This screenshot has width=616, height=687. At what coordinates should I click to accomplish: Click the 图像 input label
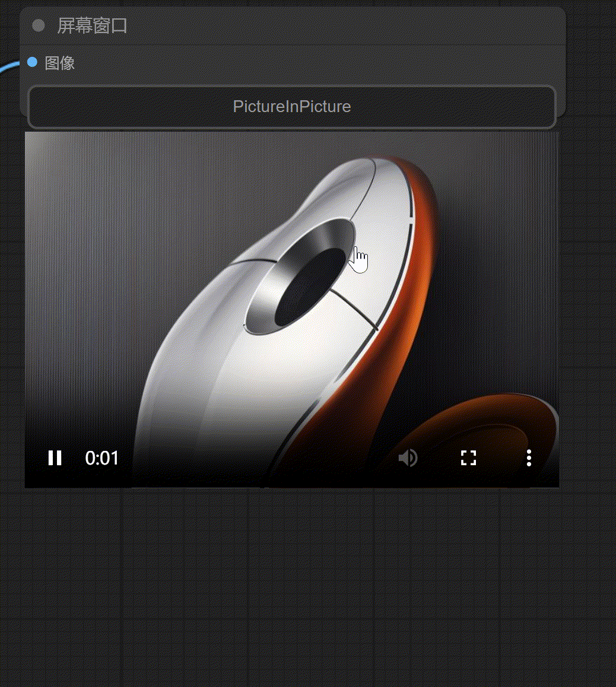[60, 63]
